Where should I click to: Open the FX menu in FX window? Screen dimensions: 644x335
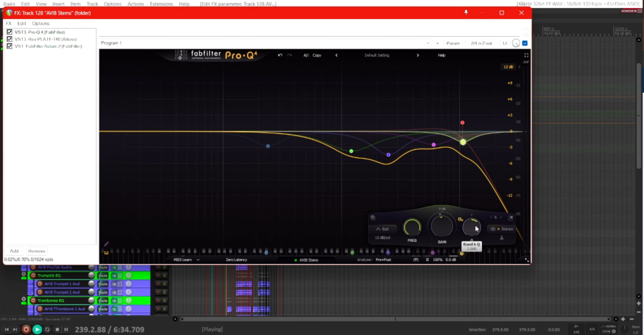(x=9, y=24)
